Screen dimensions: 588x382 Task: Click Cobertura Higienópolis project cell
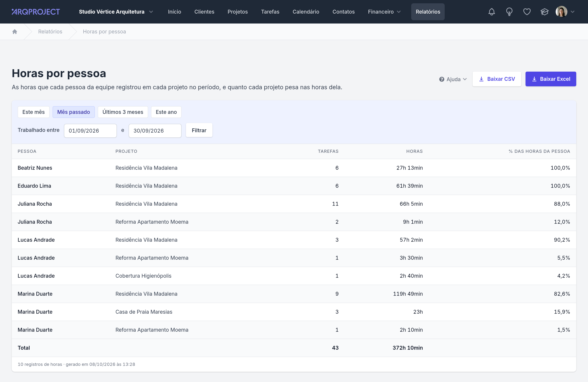(x=143, y=276)
